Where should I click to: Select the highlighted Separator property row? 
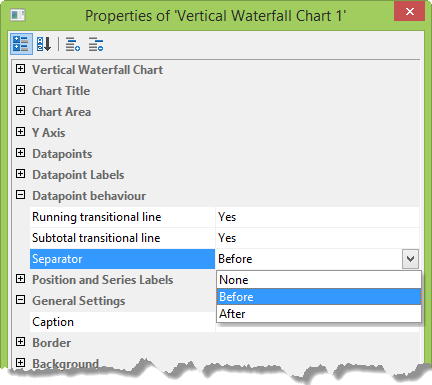point(122,259)
